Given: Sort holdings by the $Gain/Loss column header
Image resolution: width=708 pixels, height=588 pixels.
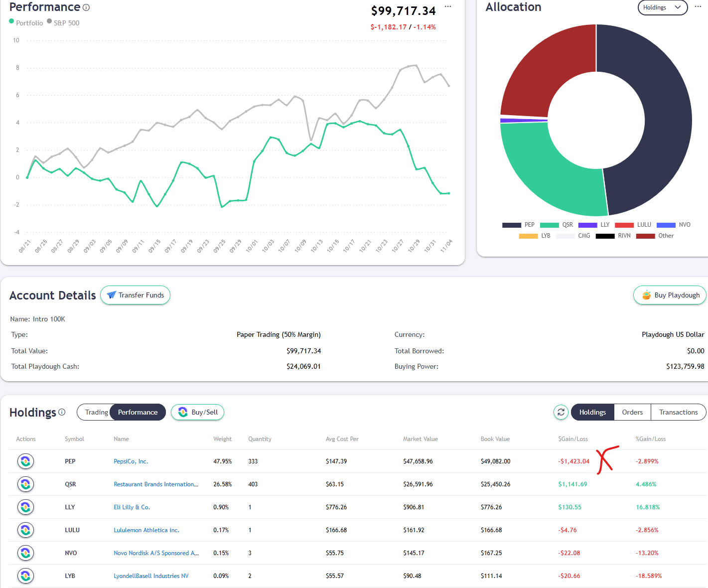Looking at the screenshot, I should 573,439.
